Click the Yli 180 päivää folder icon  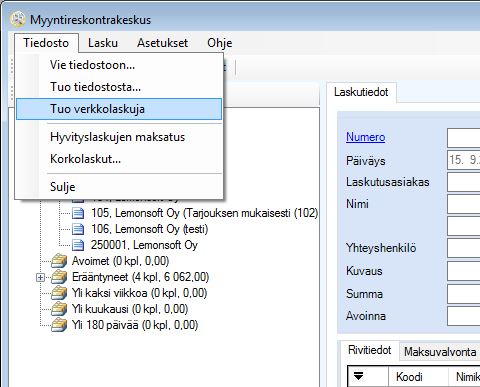tap(59, 325)
